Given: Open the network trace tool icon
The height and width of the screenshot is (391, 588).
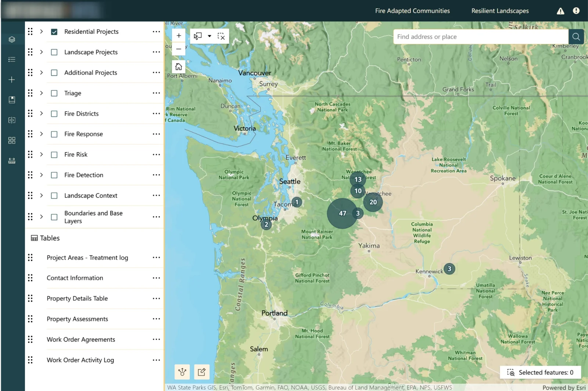Looking at the screenshot, I should click(x=182, y=372).
